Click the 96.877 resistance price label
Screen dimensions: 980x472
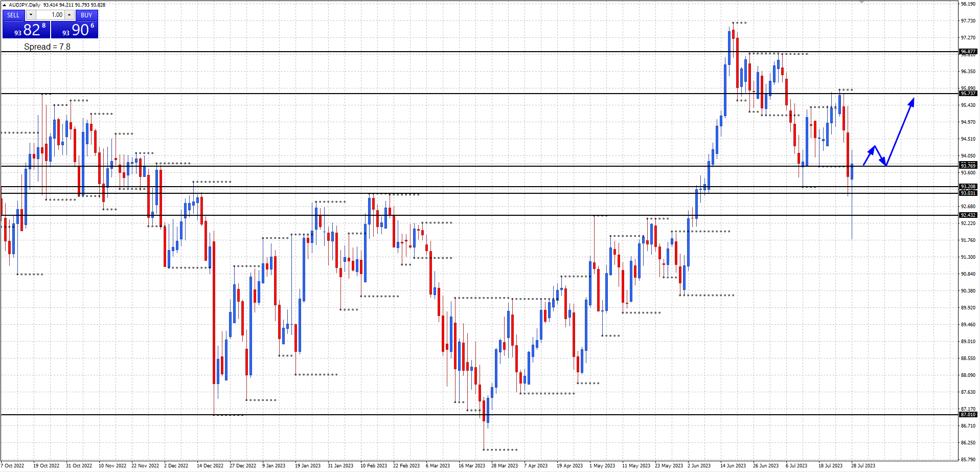(x=969, y=51)
